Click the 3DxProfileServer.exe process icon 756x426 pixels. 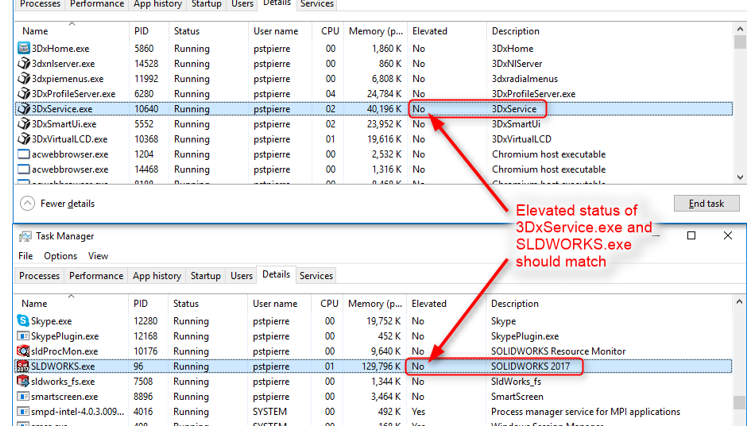[x=23, y=93]
